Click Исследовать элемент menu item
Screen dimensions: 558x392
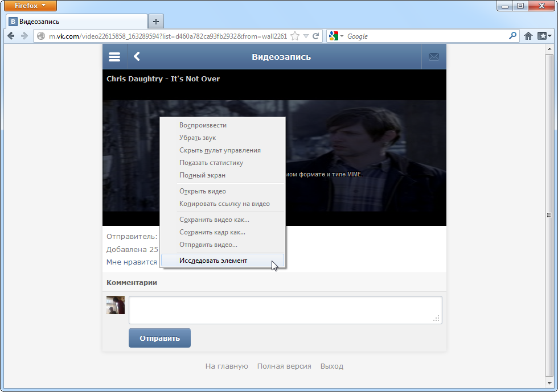pos(223,261)
